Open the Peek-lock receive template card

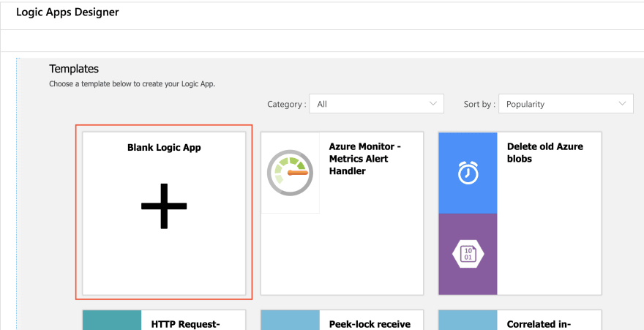click(x=342, y=320)
